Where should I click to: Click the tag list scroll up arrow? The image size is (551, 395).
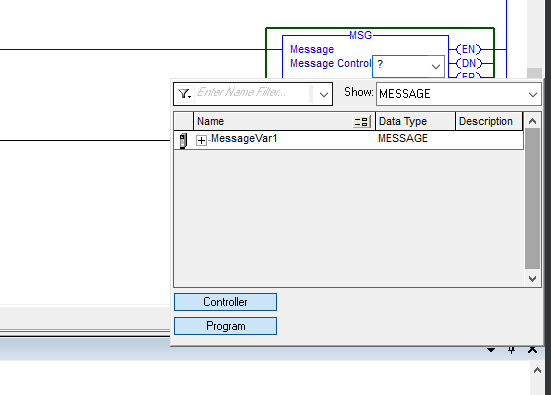coord(532,121)
